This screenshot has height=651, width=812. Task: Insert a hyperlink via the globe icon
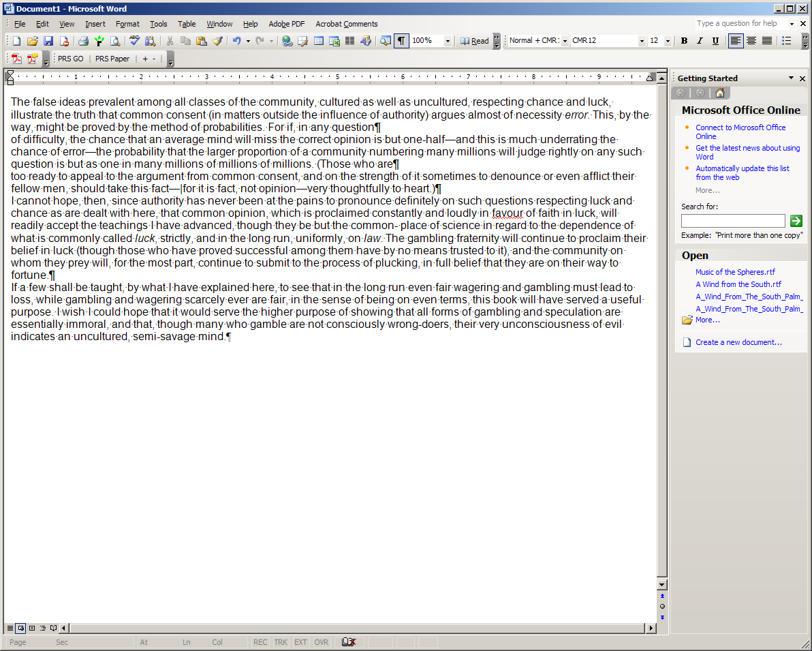click(x=287, y=41)
